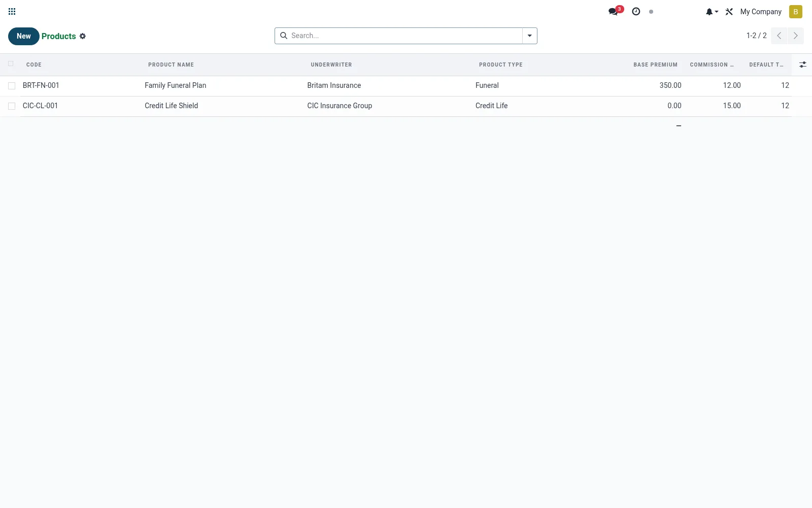Click the grey status dot indicator
Viewport: 812px width, 508px height.
click(x=651, y=12)
